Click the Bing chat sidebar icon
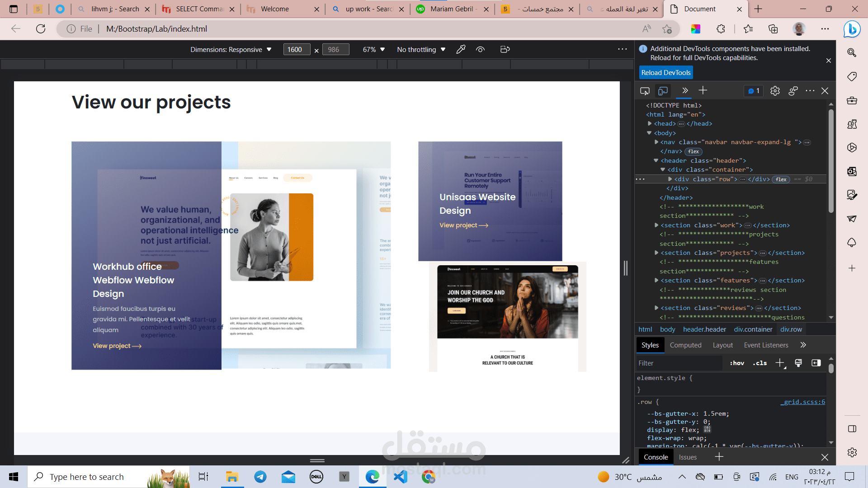 tap(852, 29)
